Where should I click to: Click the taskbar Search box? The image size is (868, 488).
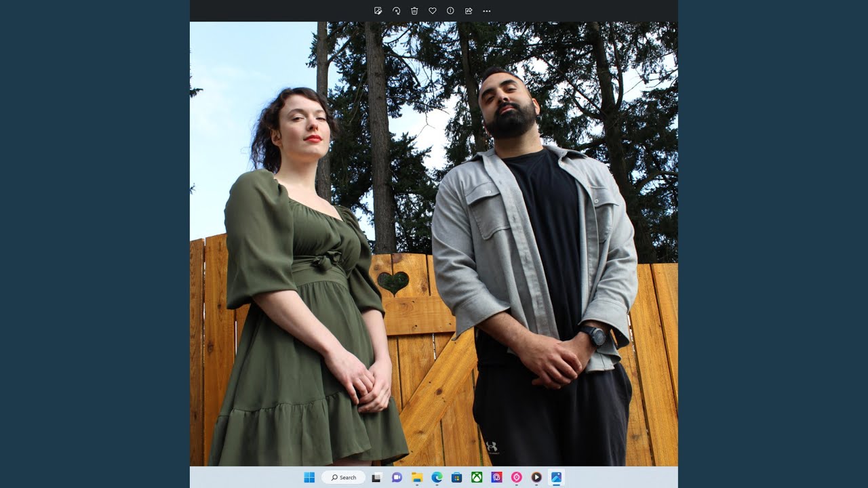tap(343, 477)
